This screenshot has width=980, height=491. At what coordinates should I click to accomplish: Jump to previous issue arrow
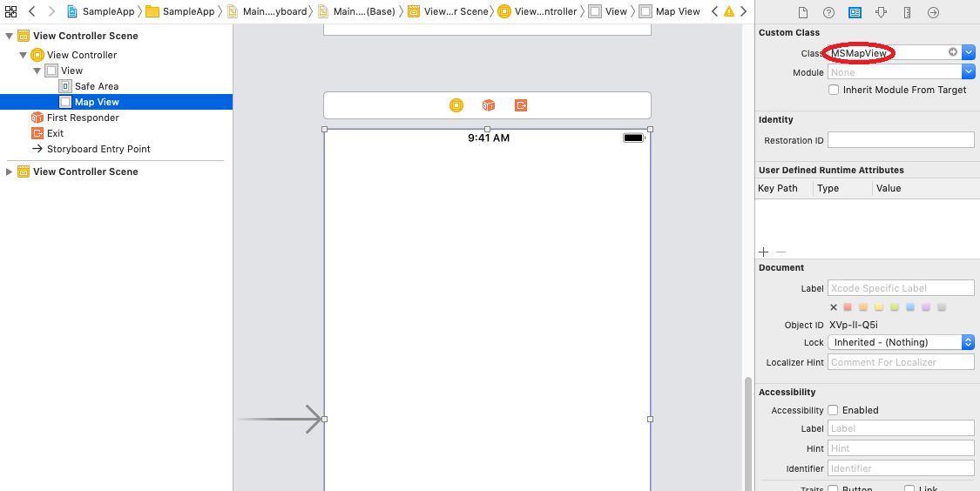[x=715, y=11]
